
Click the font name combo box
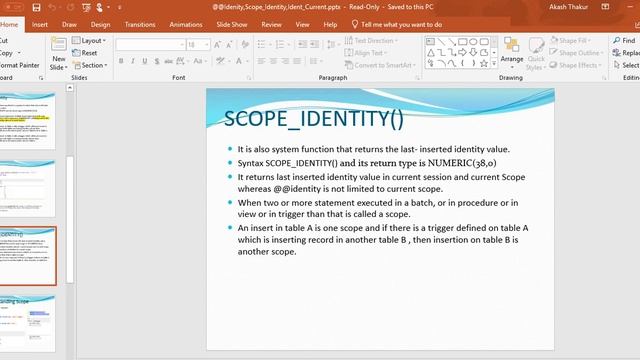coord(151,44)
